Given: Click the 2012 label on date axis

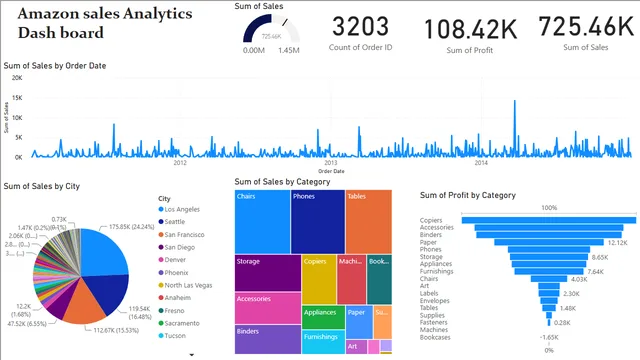Looking at the screenshot, I should [x=180, y=162].
